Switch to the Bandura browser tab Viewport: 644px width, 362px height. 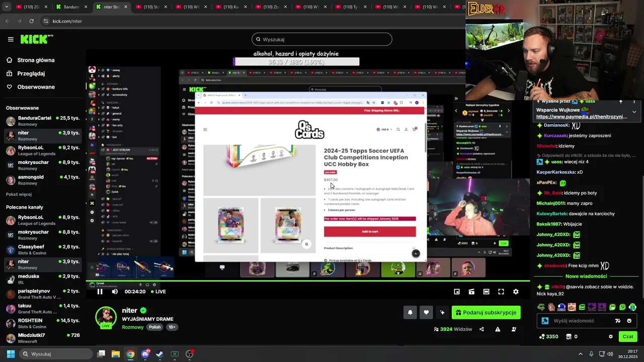point(70,7)
